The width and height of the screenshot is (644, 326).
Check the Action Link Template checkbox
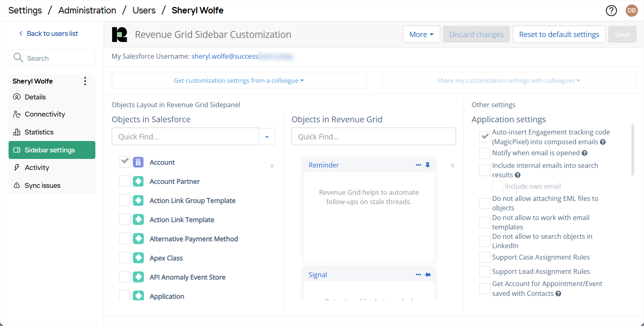[x=125, y=219]
